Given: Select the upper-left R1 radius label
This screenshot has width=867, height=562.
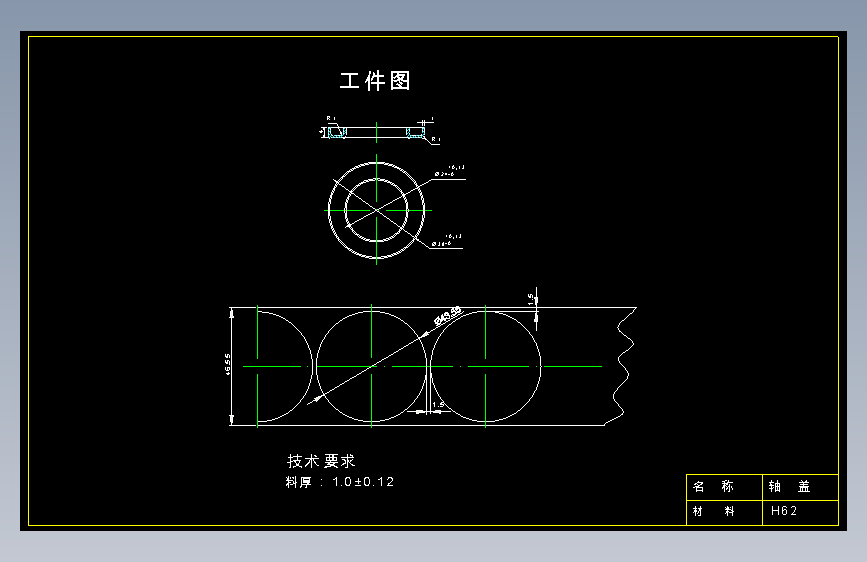Looking at the screenshot, I should coord(331,118).
